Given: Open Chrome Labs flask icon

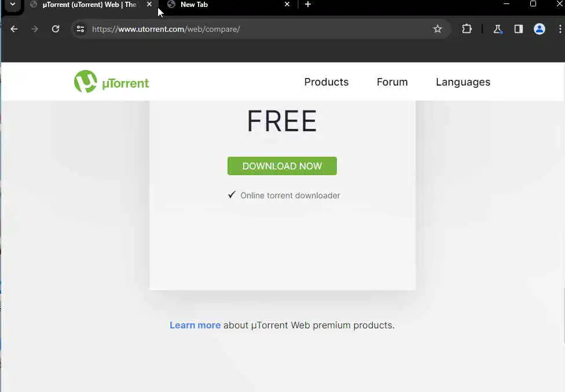Looking at the screenshot, I should 498,29.
